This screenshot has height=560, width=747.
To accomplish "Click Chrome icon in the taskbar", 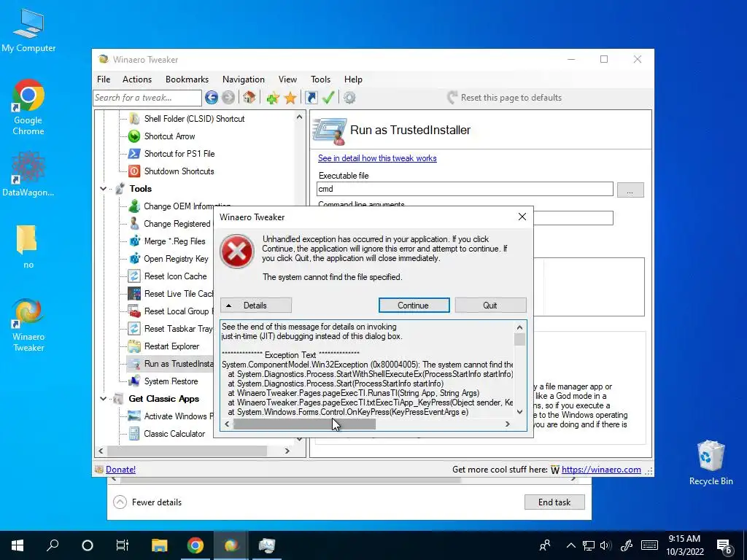I will (196, 545).
